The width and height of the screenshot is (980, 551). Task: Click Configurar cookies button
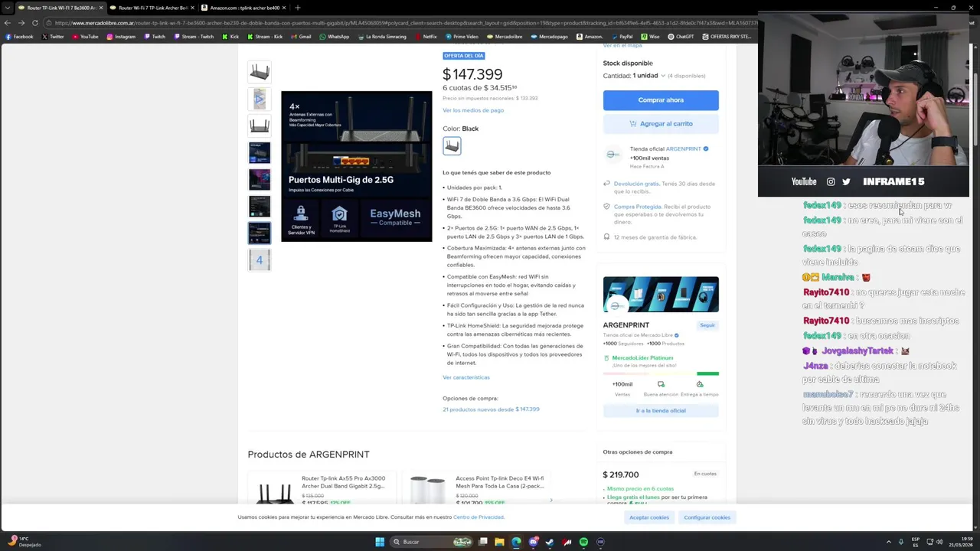pyautogui.click(x=707, y=517)
